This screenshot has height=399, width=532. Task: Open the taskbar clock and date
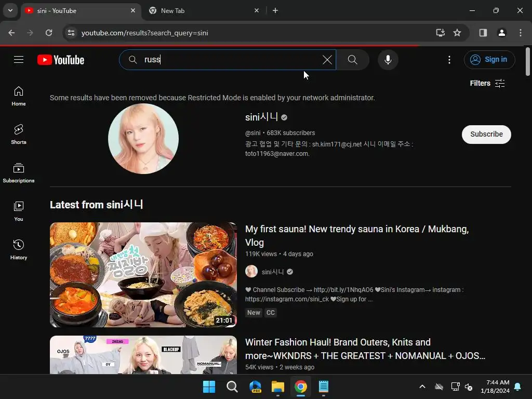[495, 387]
